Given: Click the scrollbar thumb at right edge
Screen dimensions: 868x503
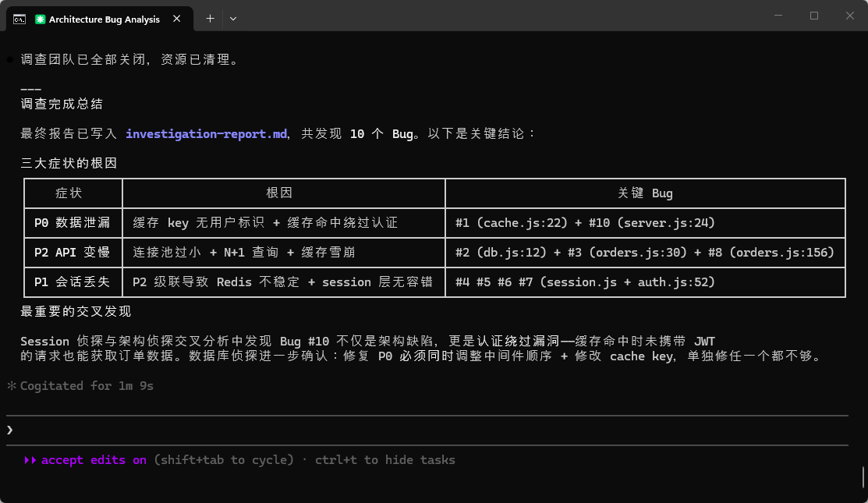Looking at the screenshot, I should (x=863, y=476).
